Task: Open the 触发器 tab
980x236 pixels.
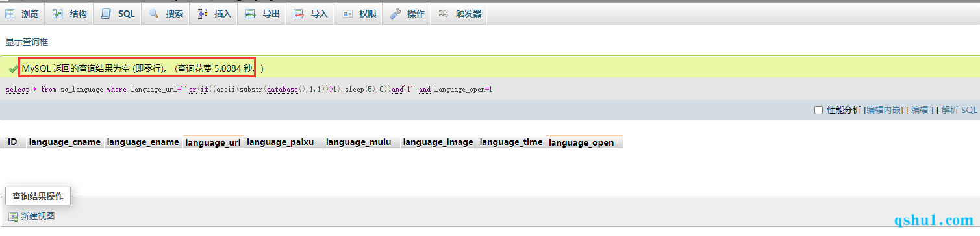Action: [x=460, y=14]
